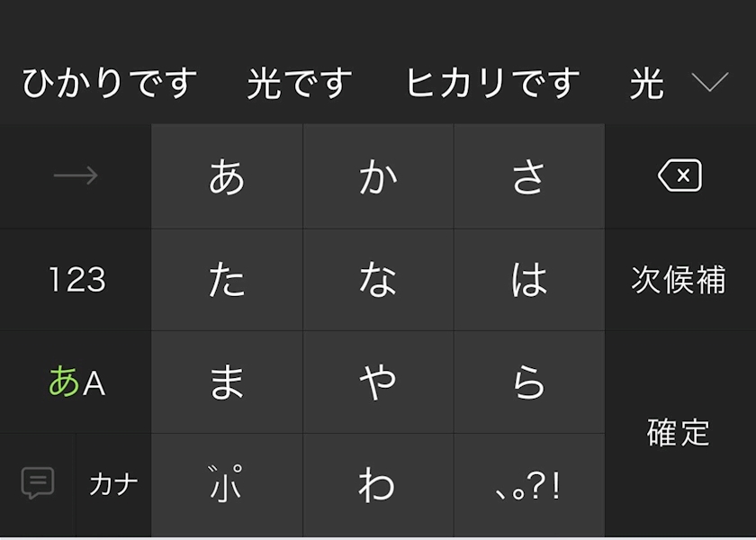
Task: Select candidate ひかりです
Action: point(110,83)
